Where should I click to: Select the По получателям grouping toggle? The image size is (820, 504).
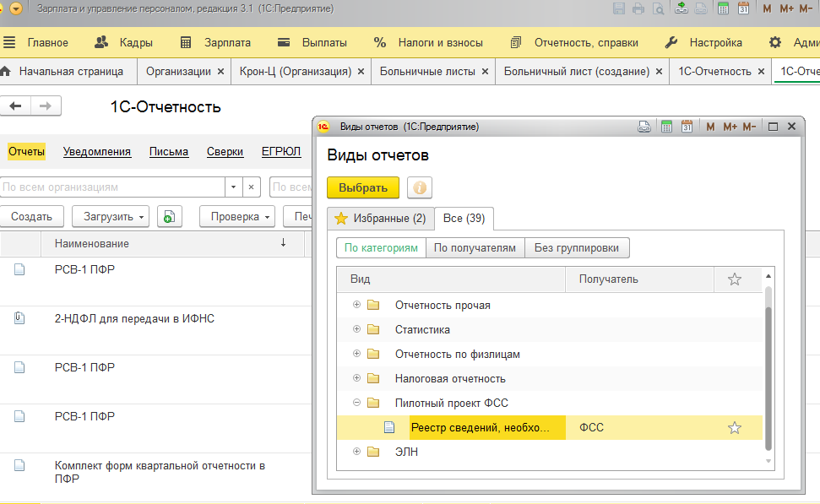[475, 248]
